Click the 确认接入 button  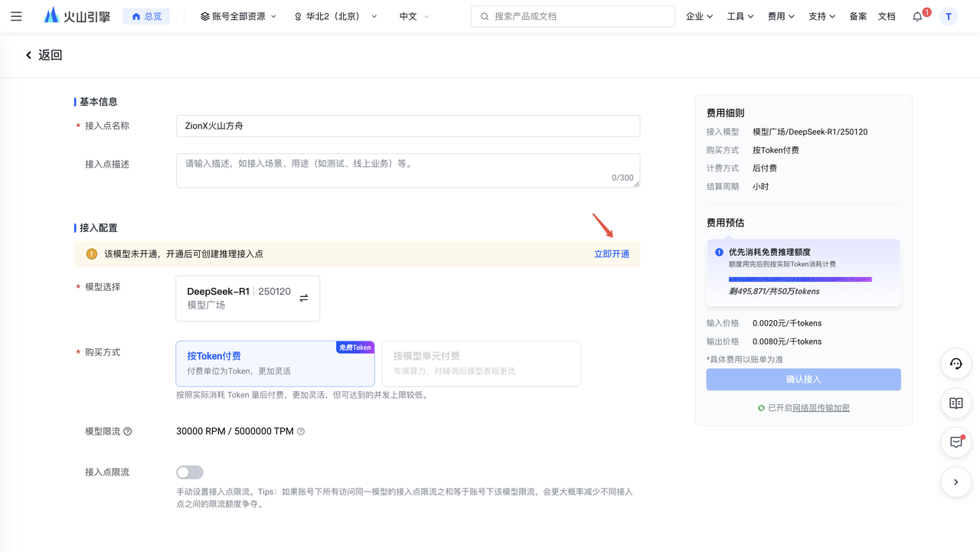pos(803,380)
